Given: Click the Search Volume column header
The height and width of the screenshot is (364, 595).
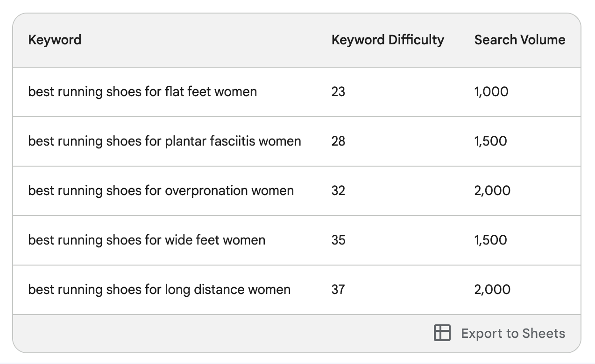Looking at the screenshot, I should (x=519, y=40).
